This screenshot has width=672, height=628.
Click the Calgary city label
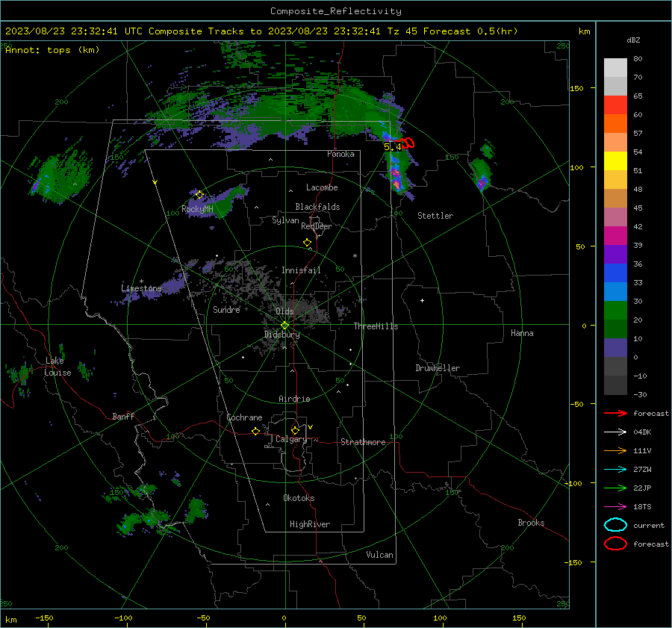(291, 439)
